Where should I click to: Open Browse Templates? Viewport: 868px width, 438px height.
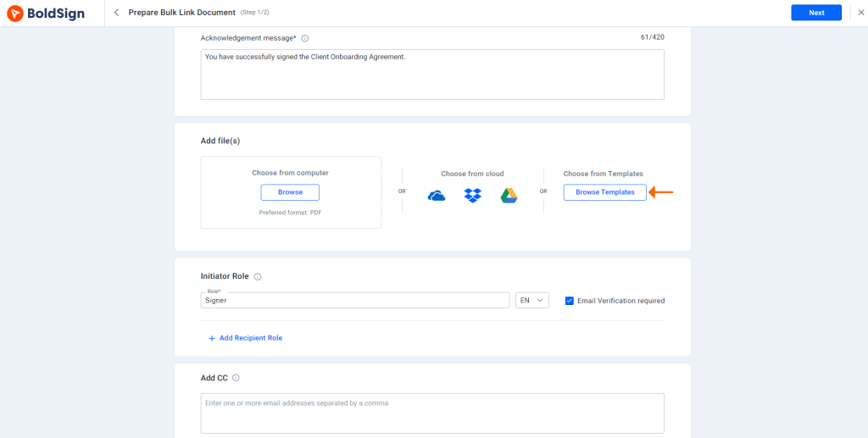(605, 192)
